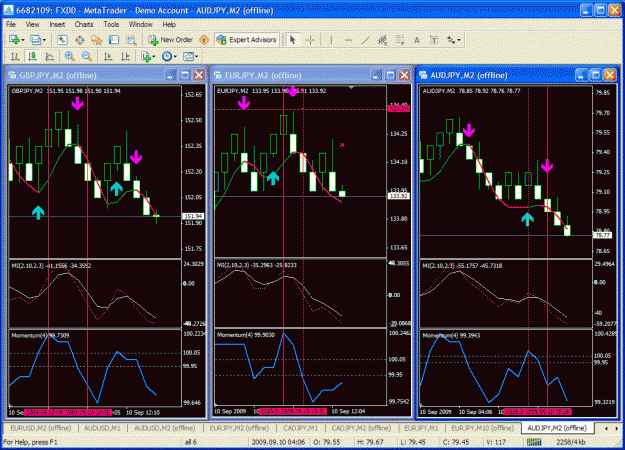Open the indicators list dropdown arrow
The width and height of the screenshot is (625, 450).
tap(153, 57)
